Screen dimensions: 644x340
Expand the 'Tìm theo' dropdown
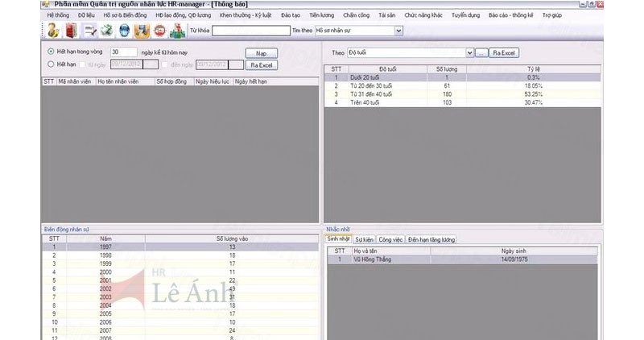pyautogui.click(x=398, y=31)
